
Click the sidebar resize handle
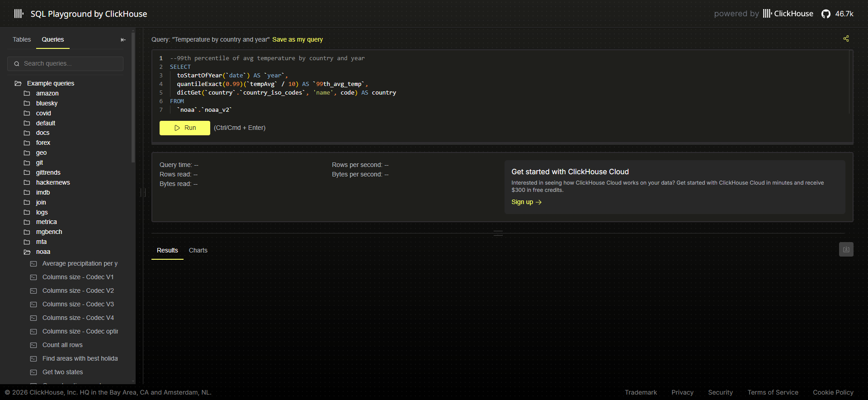pyautogui.click(x=143, y=192)
